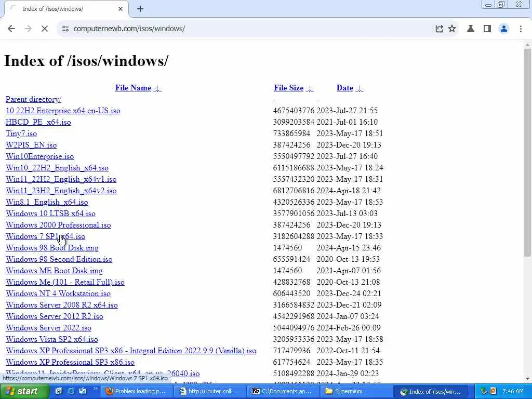
Task: Go back using the browser back arrow
Action: 11,29
